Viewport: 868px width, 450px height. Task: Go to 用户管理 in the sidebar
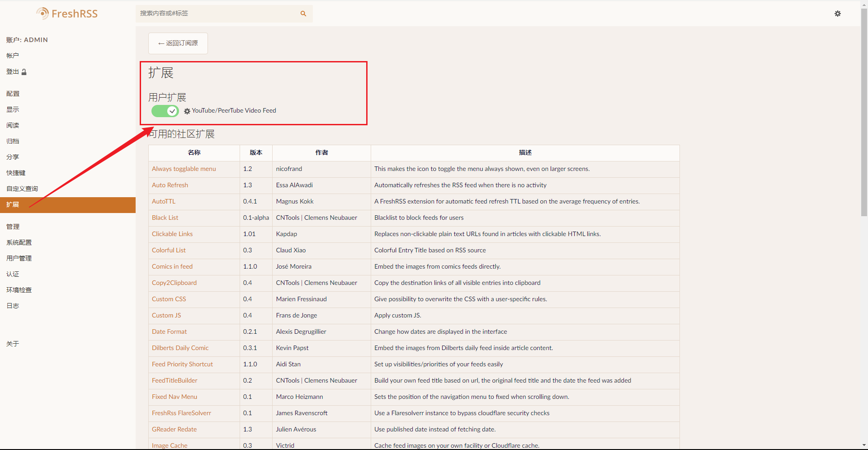19,258
